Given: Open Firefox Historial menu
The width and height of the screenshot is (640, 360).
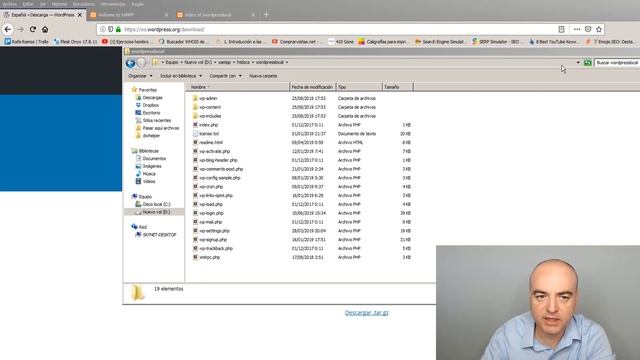Looking at the screenshot, I should point(59,4).
